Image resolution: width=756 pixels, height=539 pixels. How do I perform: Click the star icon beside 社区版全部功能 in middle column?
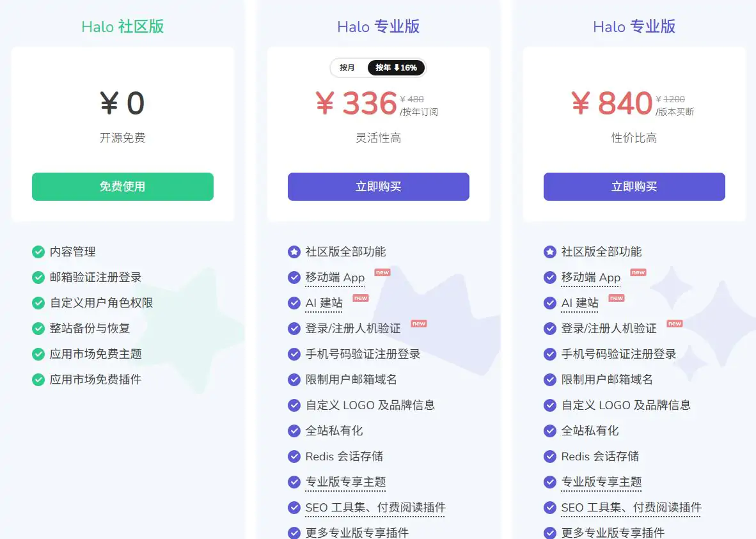(x=294, y=251)
